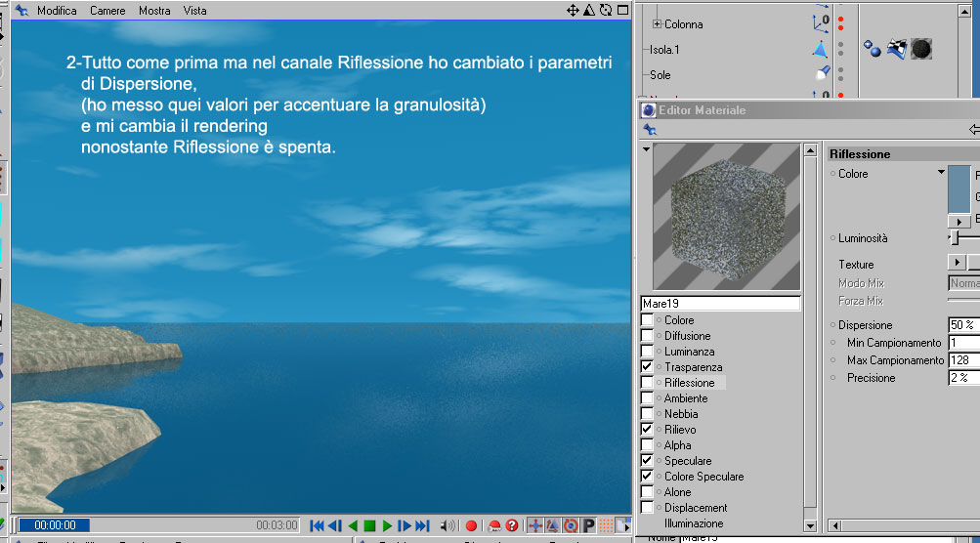Expand the Colonna object tree node

coord(657,23)
